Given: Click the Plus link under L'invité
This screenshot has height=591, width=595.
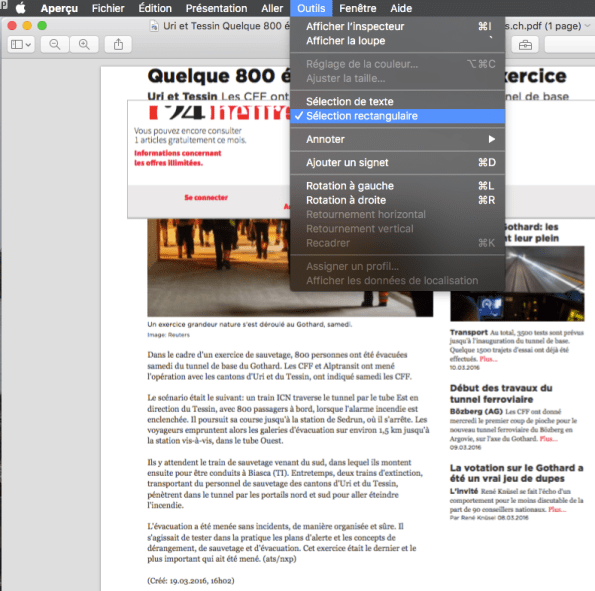Looking at the screenshot, I should pos(557,509).
